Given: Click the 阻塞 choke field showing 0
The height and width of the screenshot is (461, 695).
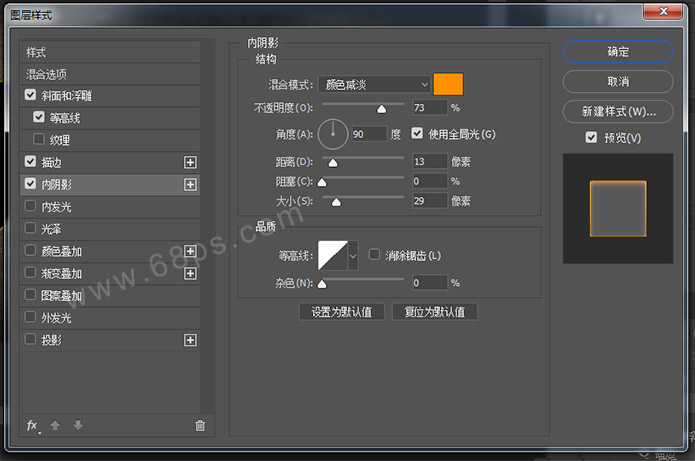Looking at the screenshot, I should pos(429,181).
